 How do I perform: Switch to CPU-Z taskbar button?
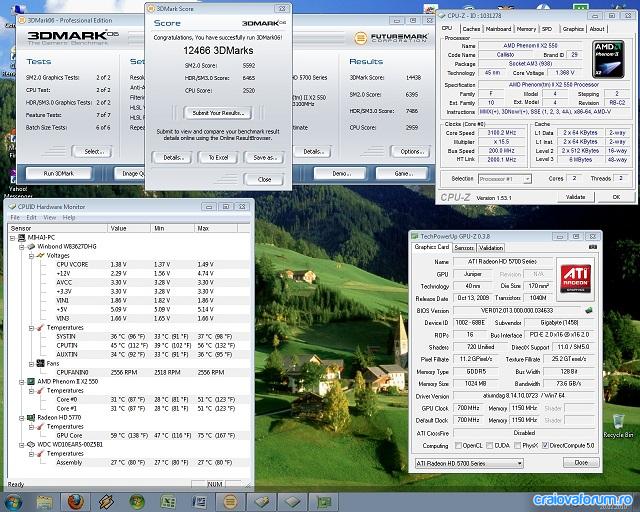pyautogui.click(x=292, y=501)
